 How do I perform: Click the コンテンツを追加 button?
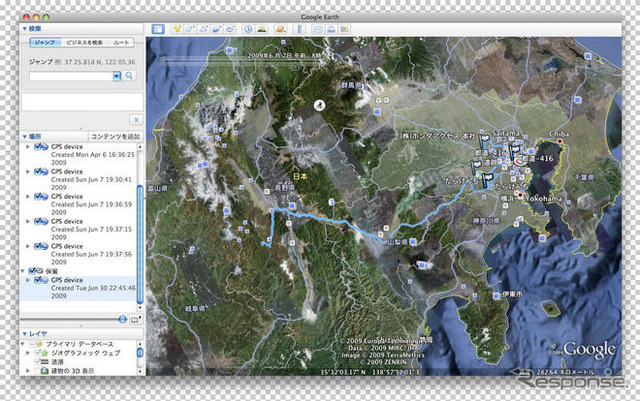pos(116,136)
